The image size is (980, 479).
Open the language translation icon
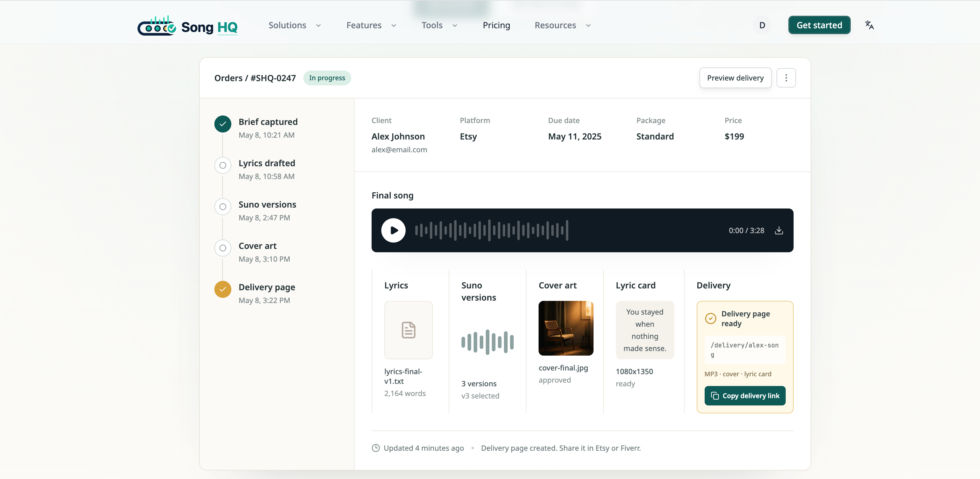pyautogui.click(x=869, y=25)
